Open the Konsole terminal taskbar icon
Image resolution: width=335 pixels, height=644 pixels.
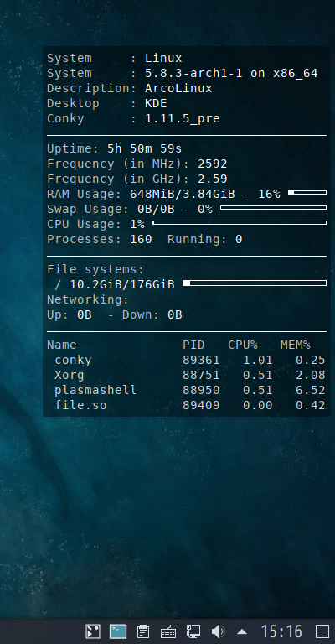click(93, 631)
